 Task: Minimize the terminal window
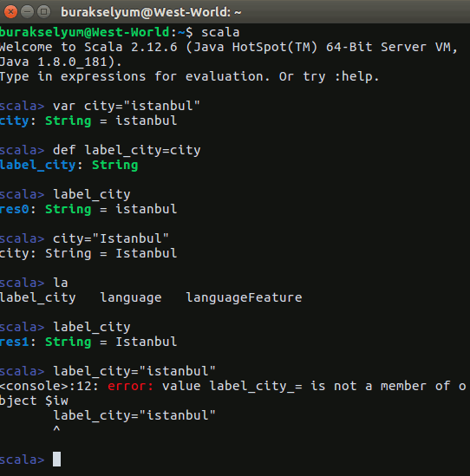[x=28, y=12]
